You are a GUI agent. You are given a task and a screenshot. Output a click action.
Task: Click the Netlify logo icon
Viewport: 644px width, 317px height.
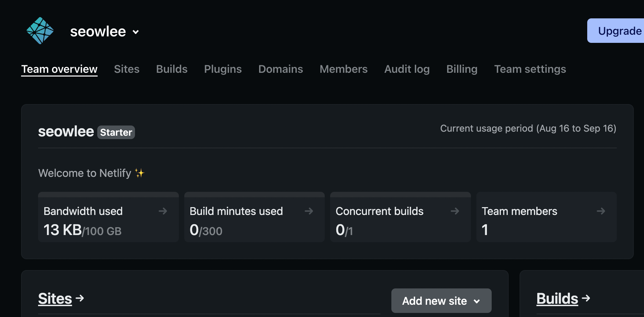coord(40,31)
